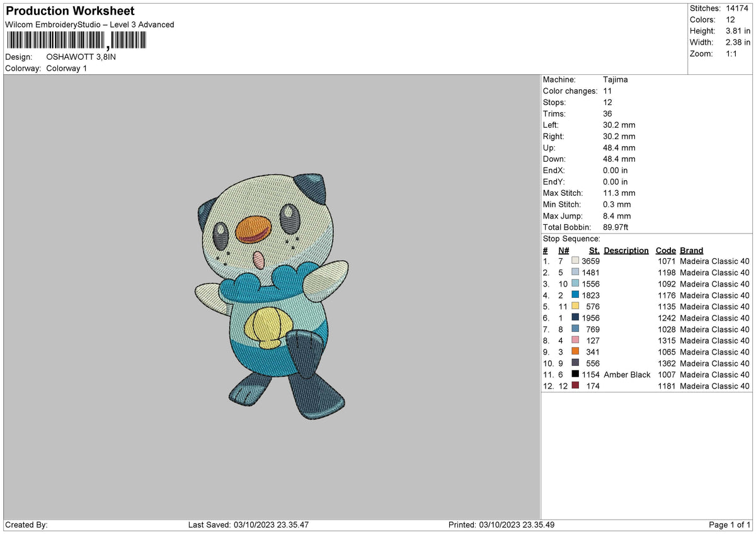756x534 pixels.
Task: Click the Production Worksheet title
Action: [x=70, y=11]
